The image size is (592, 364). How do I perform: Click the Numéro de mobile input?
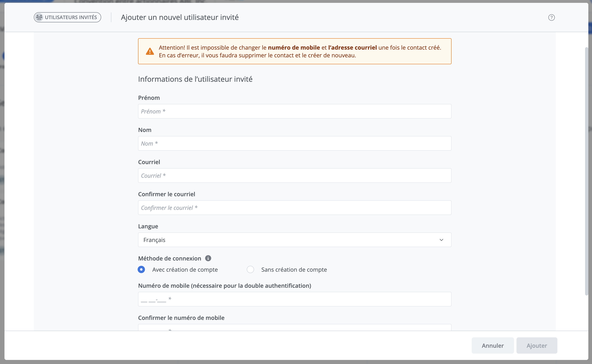click(294, 299)
